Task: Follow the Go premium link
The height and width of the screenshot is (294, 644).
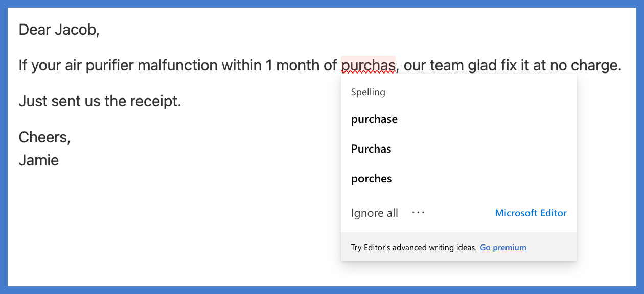Action: (x=503, y=248)
